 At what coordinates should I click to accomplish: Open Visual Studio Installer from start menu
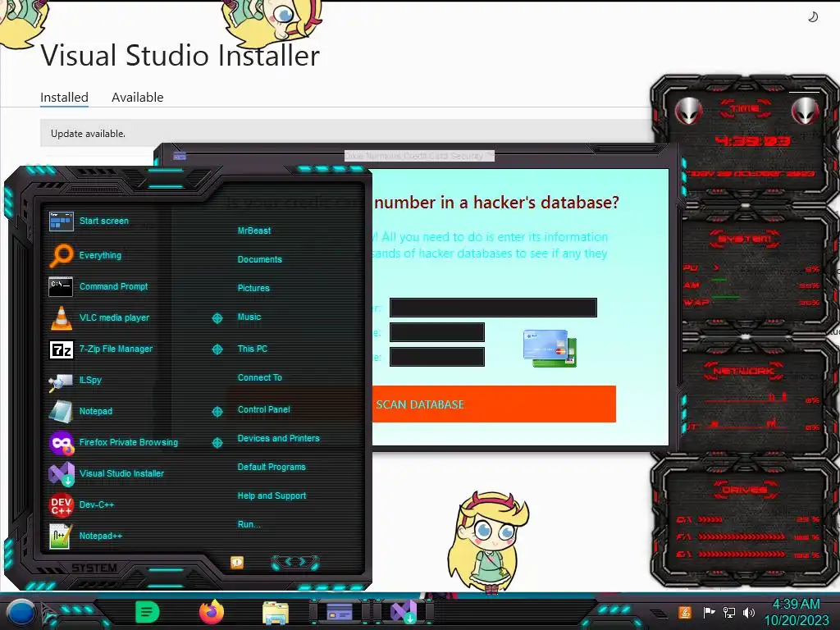click(107, 473)
